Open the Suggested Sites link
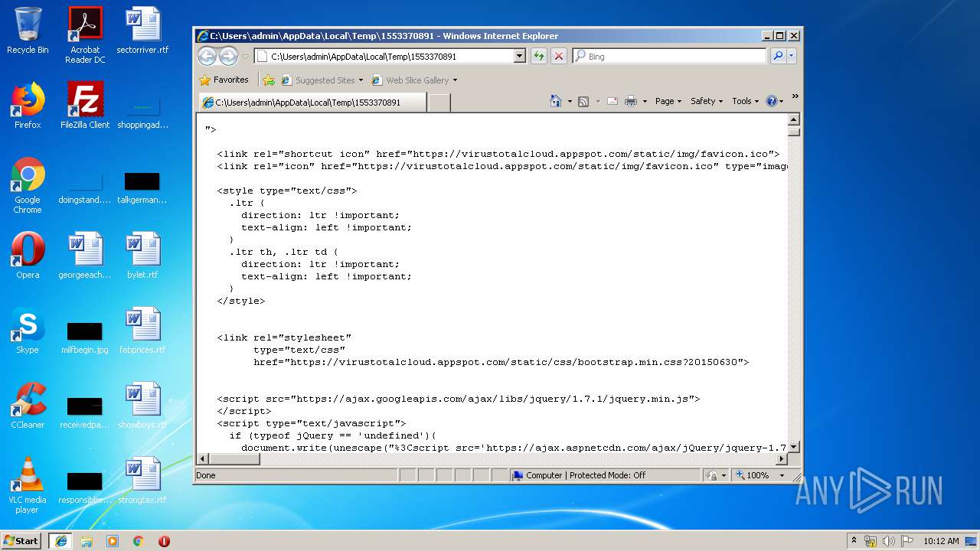 tap(324, 80)
